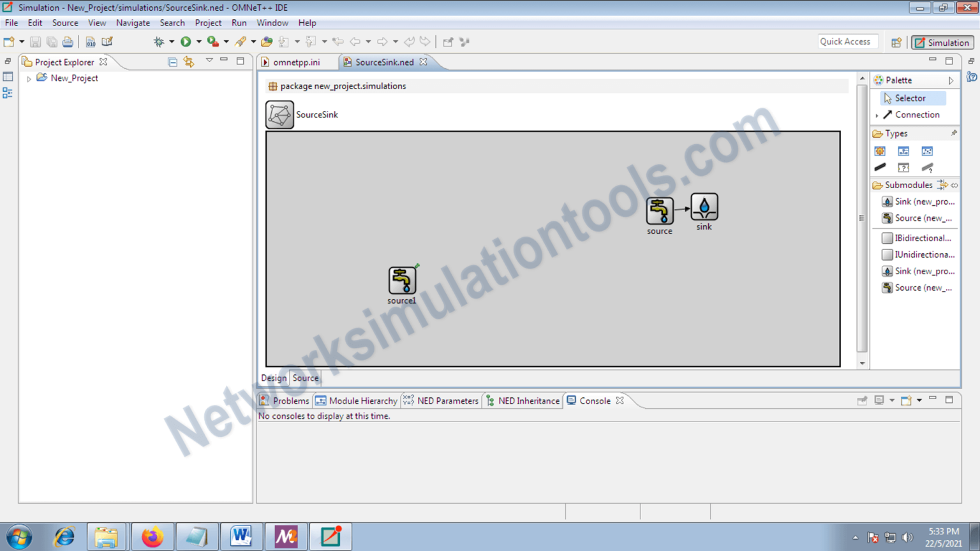Pin the Types section of the Palette
The image size is (980, 551).
[954, 133]
